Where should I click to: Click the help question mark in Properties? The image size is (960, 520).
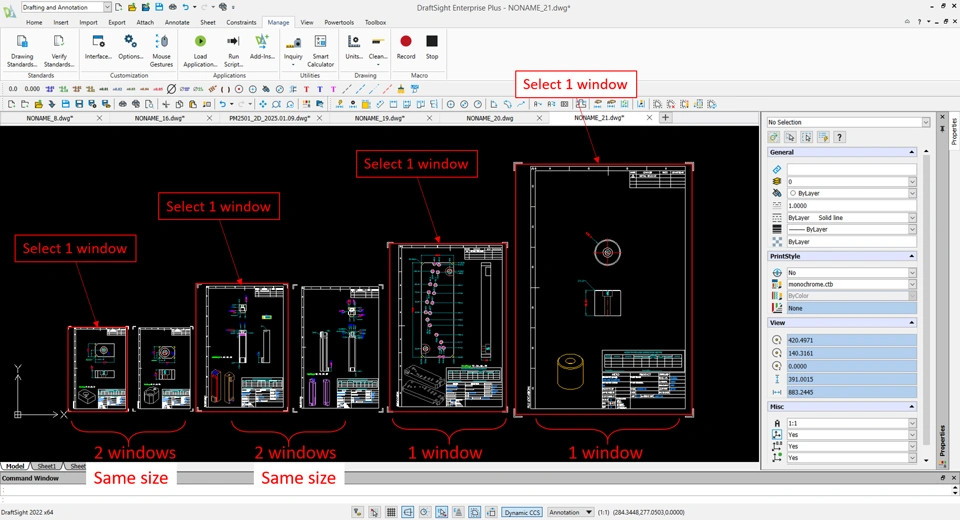(839, 137)
